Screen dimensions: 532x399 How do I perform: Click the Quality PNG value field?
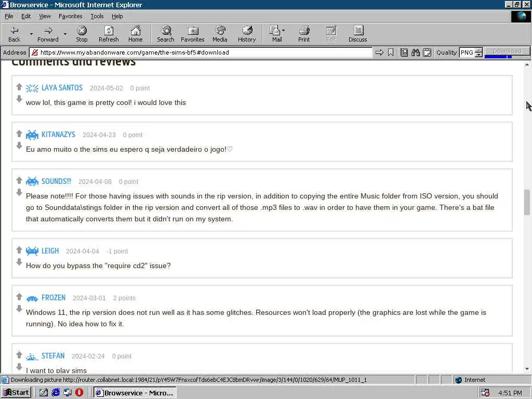coord(467,52)
